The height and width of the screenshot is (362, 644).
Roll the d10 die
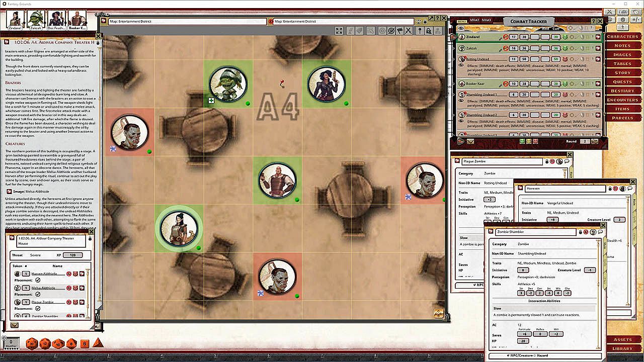pos(58,344)
